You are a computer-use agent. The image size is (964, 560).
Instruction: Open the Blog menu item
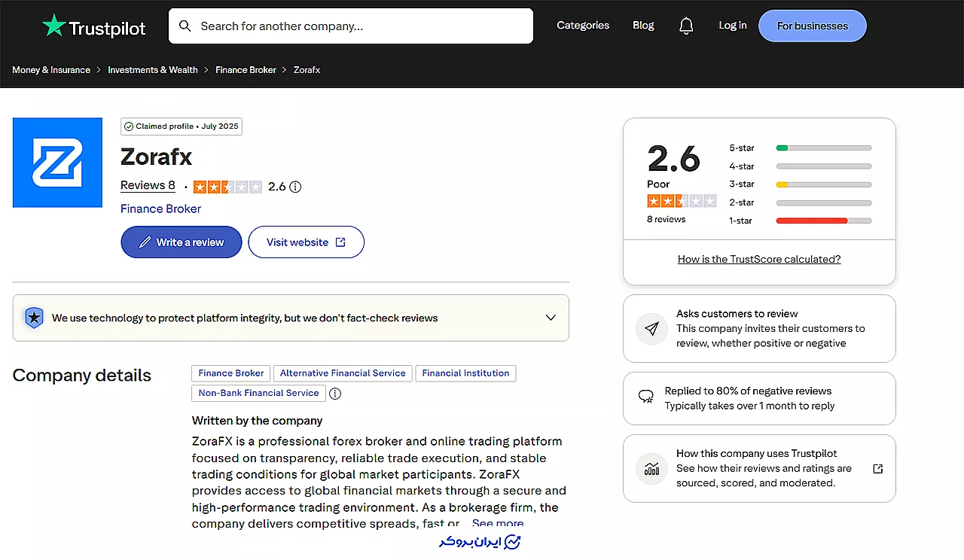[x=643, y=26]
